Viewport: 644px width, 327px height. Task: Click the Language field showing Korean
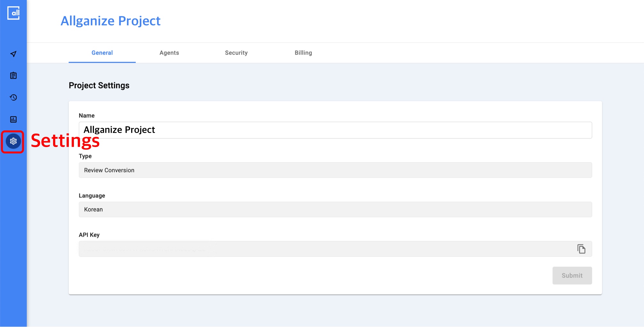(335, 209)
